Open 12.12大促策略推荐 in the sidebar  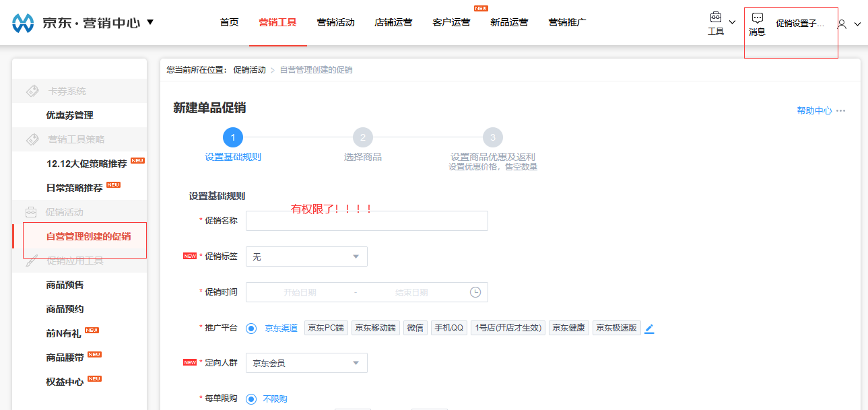[x=86, y=164]
